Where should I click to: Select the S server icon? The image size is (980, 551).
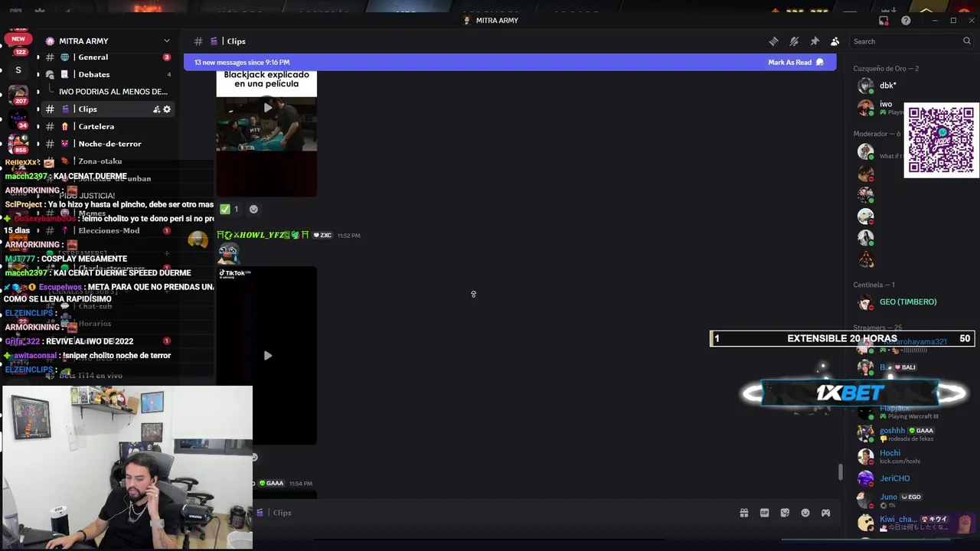click(x=18, y=70)
